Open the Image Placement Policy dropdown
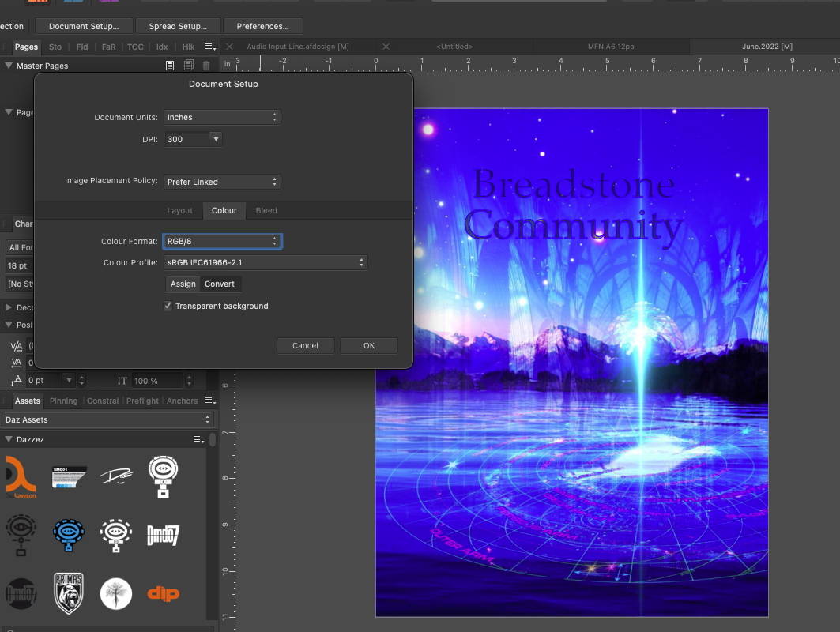Viewport: 840px width, 632px height. coord(222,182)
